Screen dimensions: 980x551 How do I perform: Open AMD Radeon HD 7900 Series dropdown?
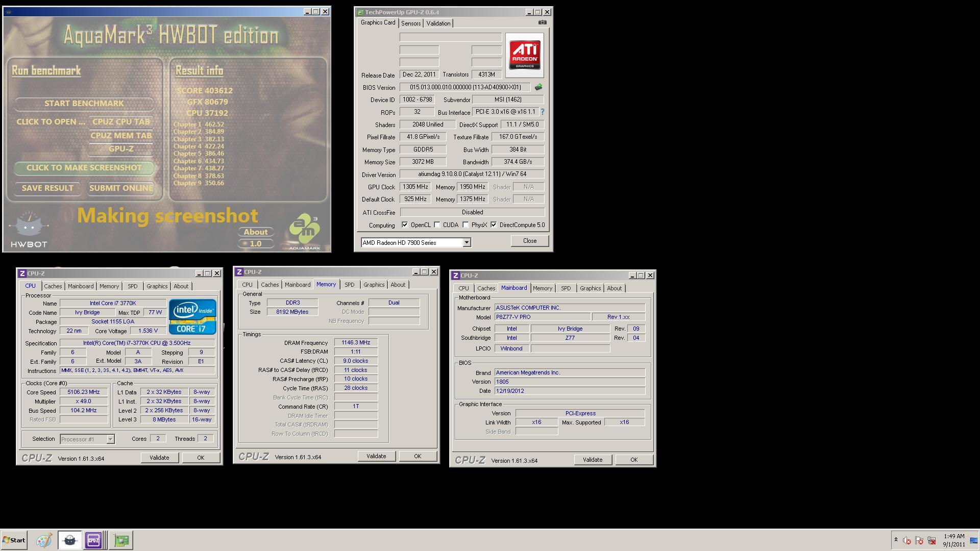(x=467, y=243)
